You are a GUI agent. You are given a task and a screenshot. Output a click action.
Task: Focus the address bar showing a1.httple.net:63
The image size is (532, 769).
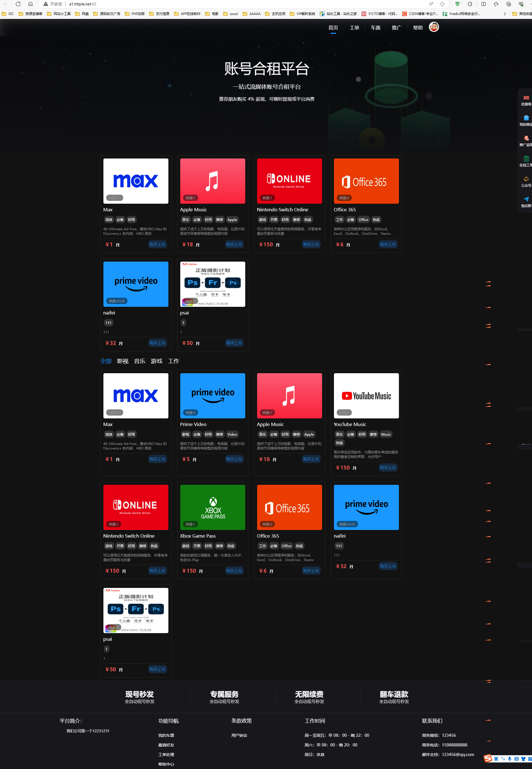click(x=233, y=4)
